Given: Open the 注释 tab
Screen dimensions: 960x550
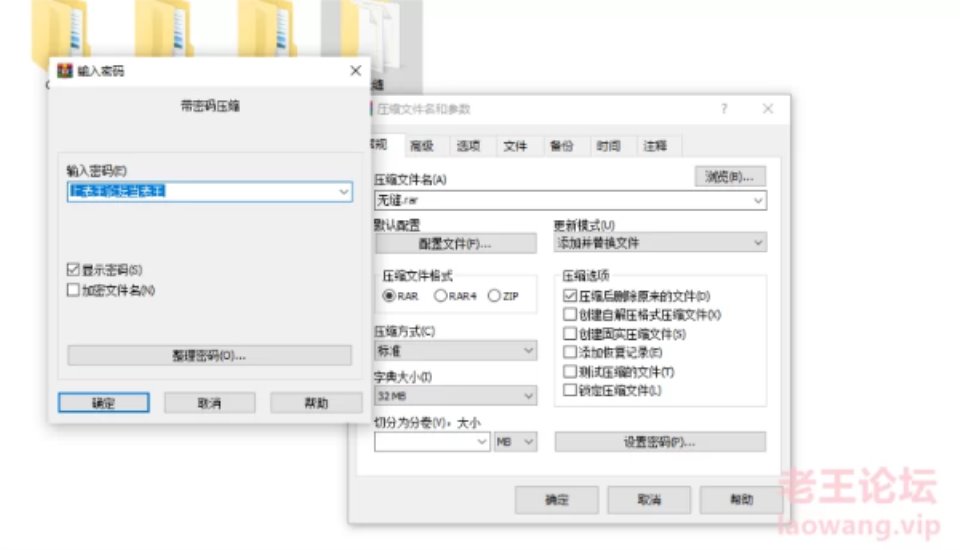Looking at the screenshot, I should (654, 146).
